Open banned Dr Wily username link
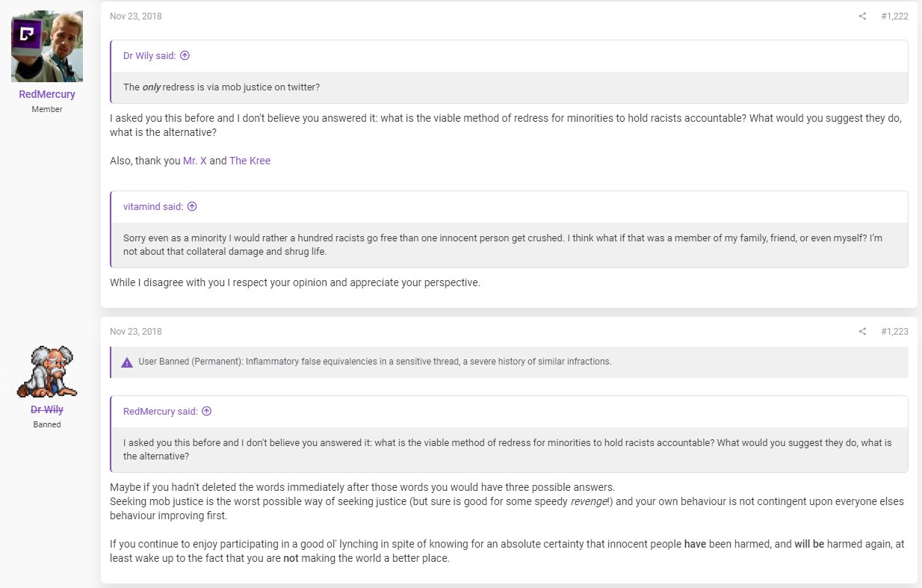The image size is (922, 588). pyautogui.click(x=47, y=409)
